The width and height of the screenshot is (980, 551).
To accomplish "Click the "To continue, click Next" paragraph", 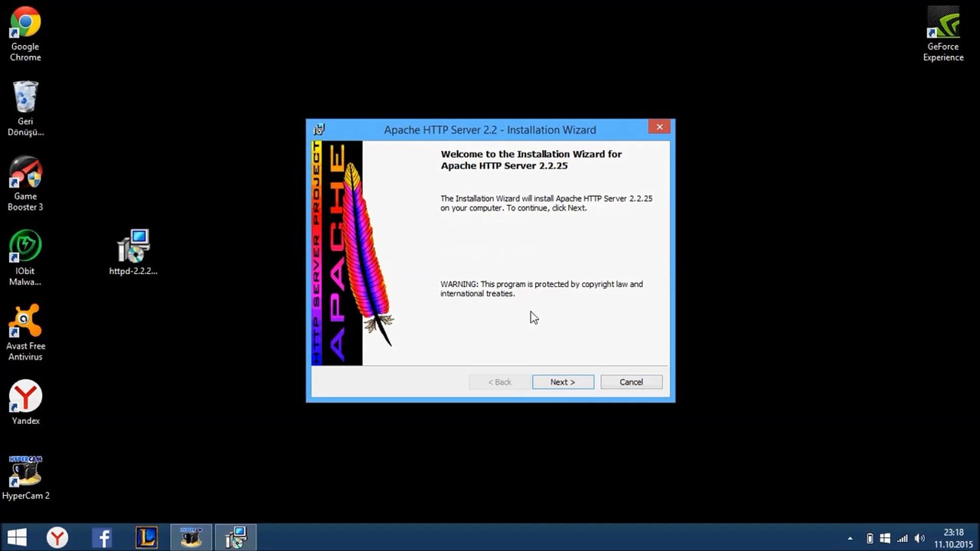I will (x=547, y=203).
